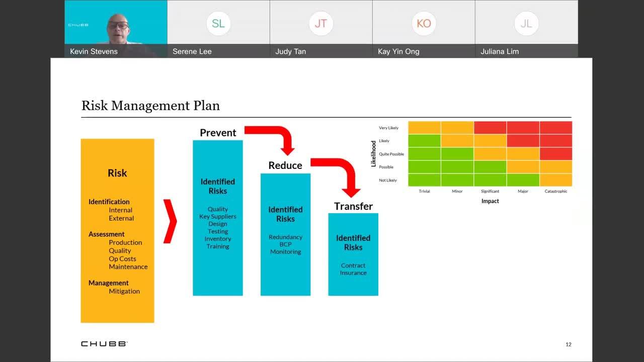This screenshot has height=362, width=644.
Task: Click the CHUBB logo in Kevin's video
Action: 78,24
